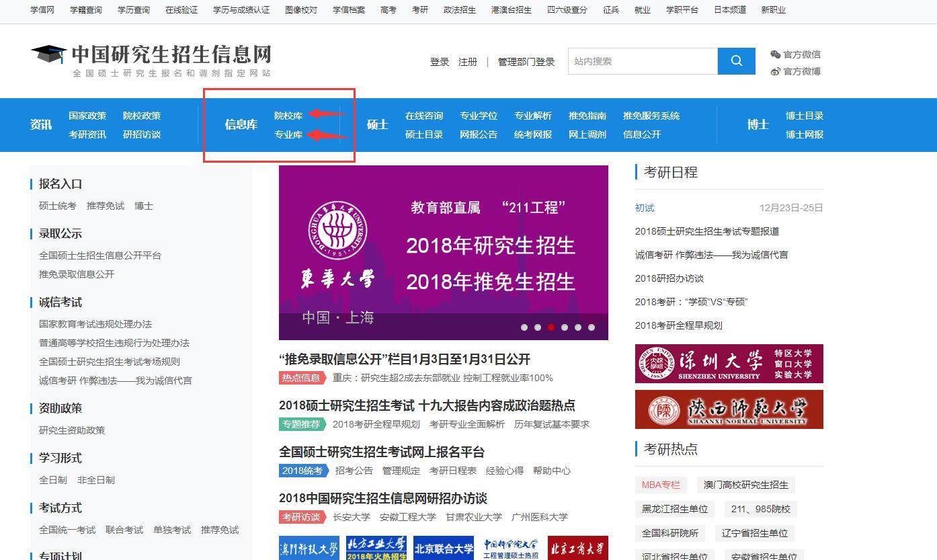Open the MBA专栏 hotspot link

click(660, 485)
